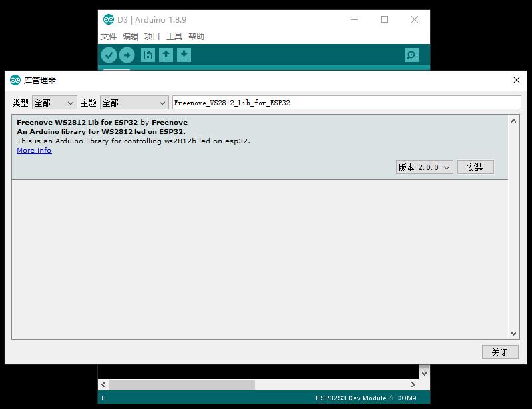Click the library list scroll down arrow
The width and height of the screenshot is (532, 409).
coord(513,334)
